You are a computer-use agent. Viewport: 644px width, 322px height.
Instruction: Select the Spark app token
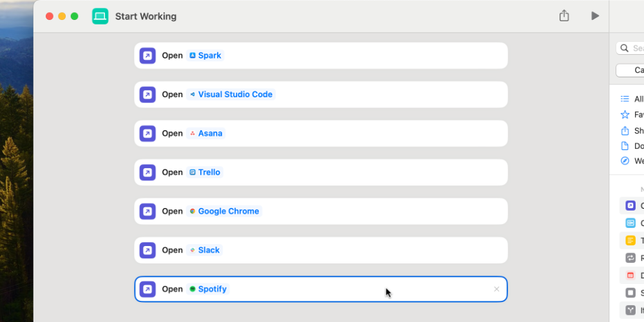coord(205,55)
